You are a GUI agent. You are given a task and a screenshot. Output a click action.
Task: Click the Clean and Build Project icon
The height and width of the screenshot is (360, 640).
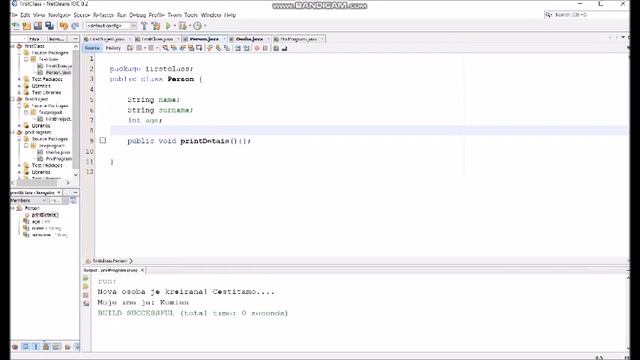pos(156,26)
